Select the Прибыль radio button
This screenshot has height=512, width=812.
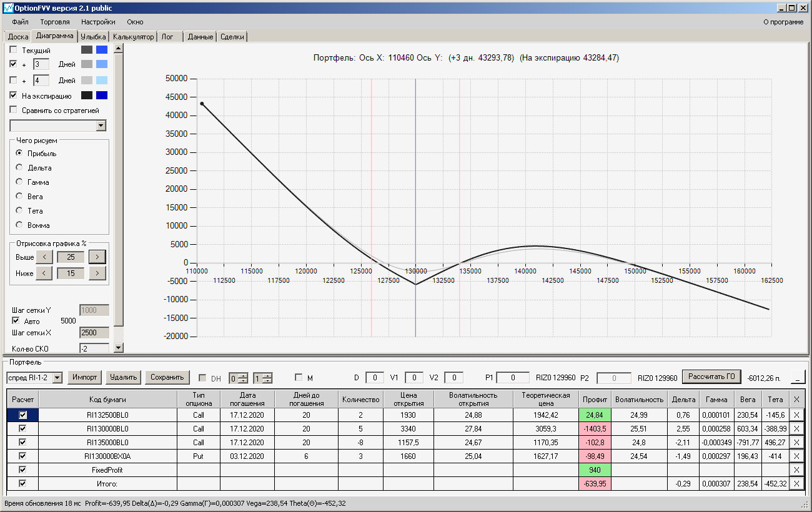click(x=19, y=153)
